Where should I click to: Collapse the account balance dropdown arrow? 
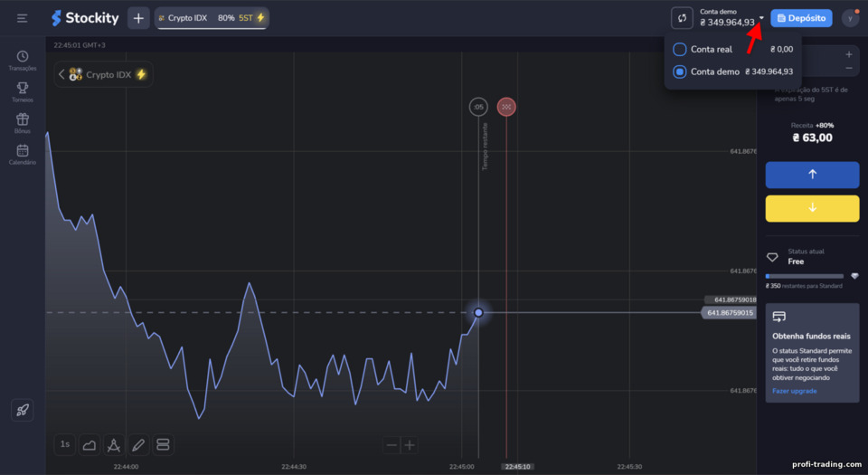tap(761, 18)
